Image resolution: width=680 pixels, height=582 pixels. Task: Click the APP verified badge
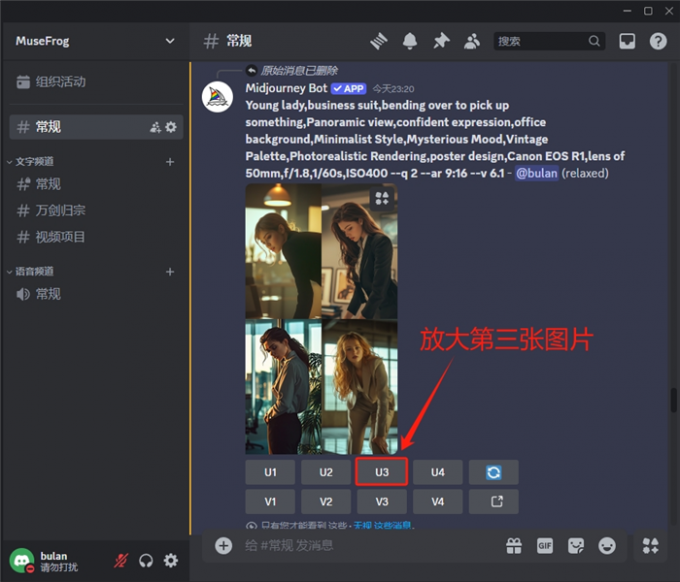pos(349,88)
